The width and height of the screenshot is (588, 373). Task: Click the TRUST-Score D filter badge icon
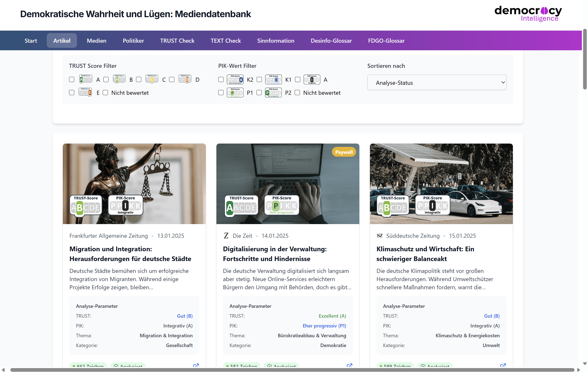click(185, 79)
